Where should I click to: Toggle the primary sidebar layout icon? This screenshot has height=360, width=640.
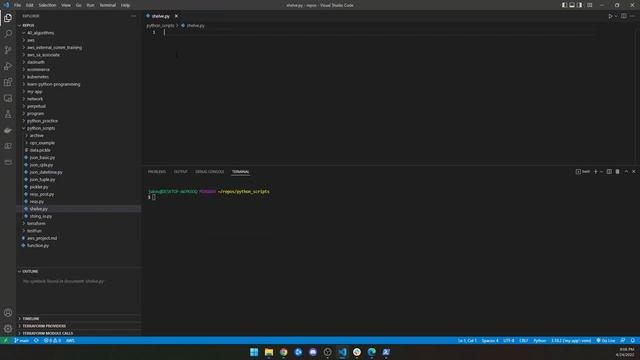point(564,5)
